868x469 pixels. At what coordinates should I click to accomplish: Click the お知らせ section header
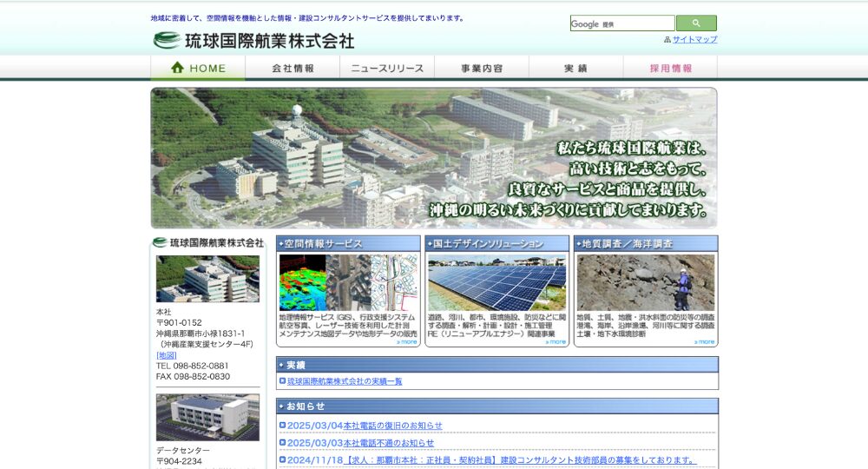pyautogui.click(x=497, y=406)
